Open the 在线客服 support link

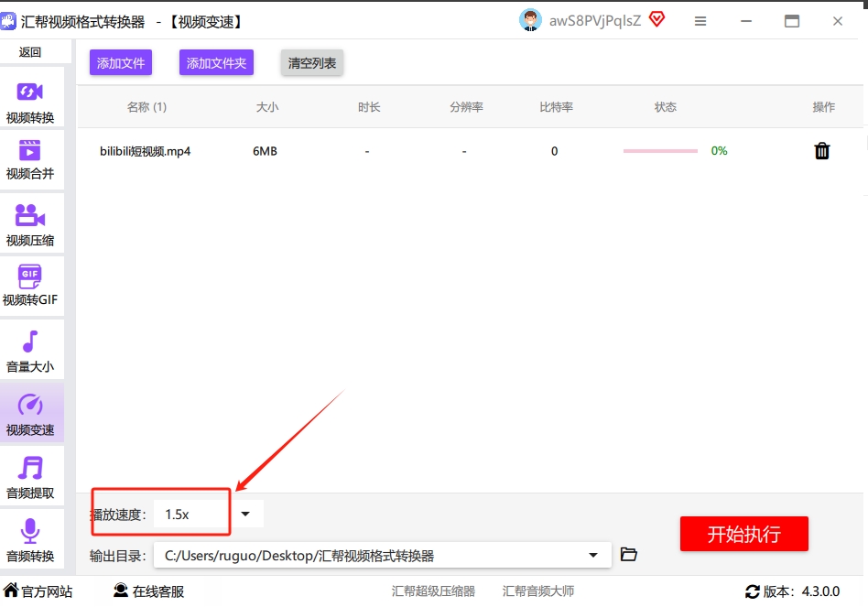149,591
